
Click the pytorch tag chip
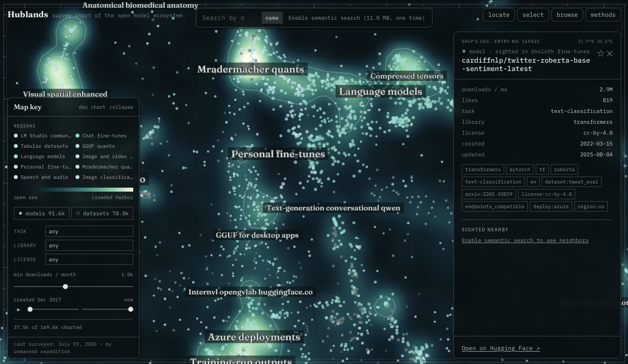click(x=520, y=169)
